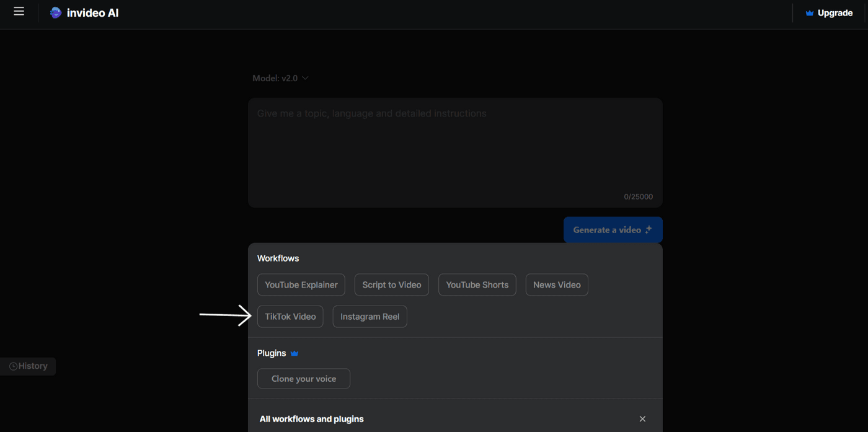Click Upgrade in the top bar

tap(834, 12)
